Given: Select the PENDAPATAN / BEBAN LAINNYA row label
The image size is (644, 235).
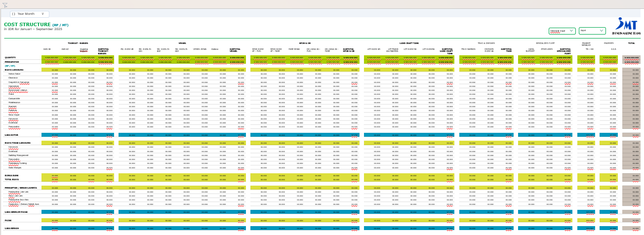Looking at the screenshot, I should tap(21, 188).
